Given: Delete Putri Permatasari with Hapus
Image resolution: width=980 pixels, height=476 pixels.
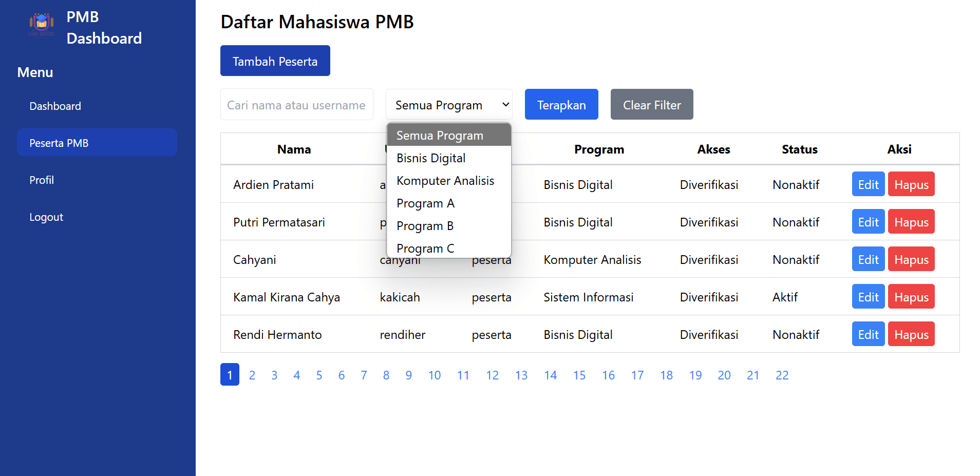Looking at the screenshot, I should pos(911,221).
